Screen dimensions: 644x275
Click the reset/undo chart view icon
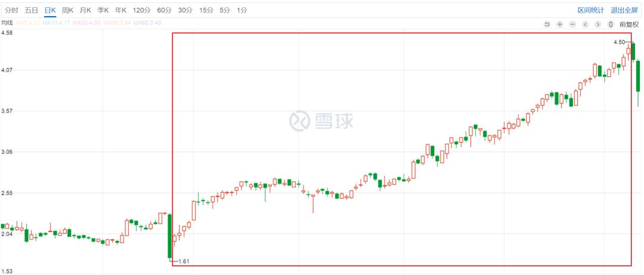(x=547, y=24)
